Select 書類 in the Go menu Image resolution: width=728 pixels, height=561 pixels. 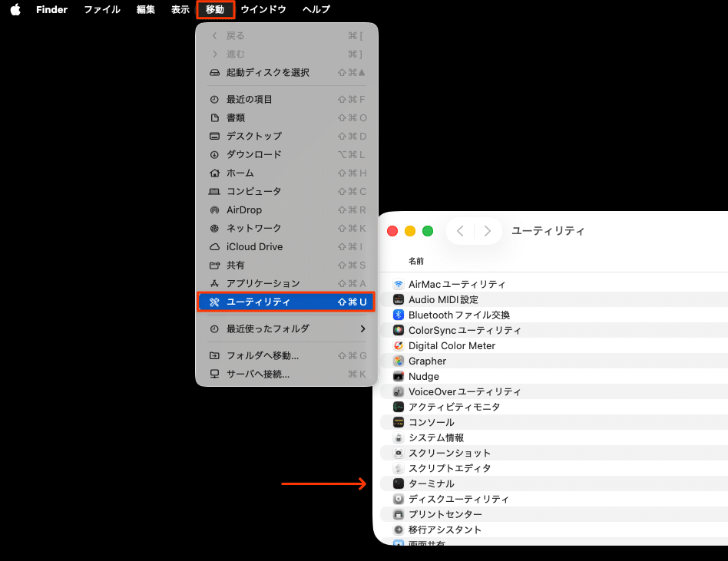pos(287,118)
